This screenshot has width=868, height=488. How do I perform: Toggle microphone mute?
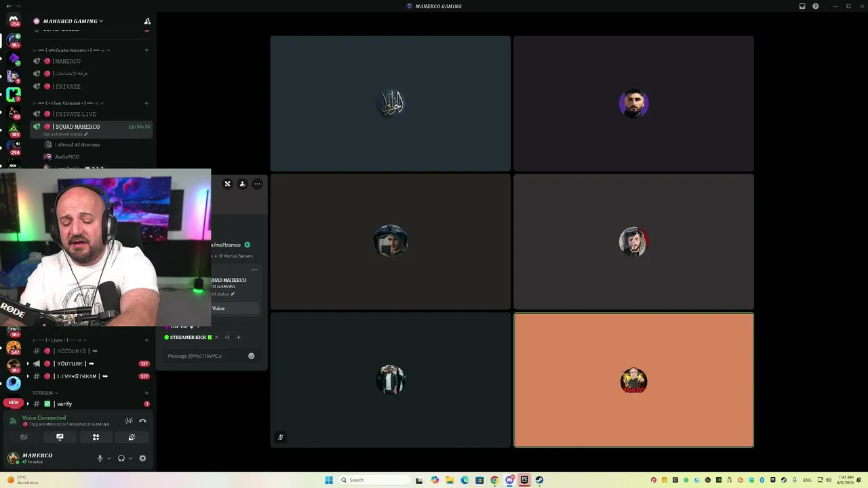[x=100, y=458]
